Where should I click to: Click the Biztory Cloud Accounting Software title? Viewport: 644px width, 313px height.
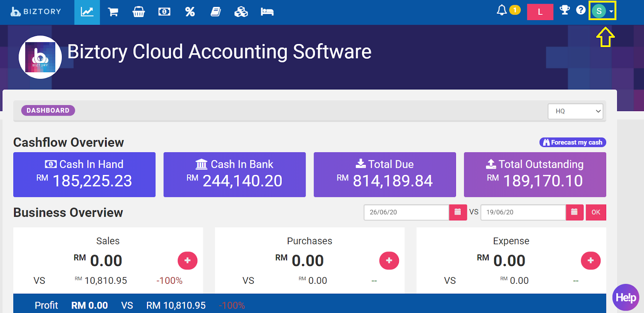point(219,52)
